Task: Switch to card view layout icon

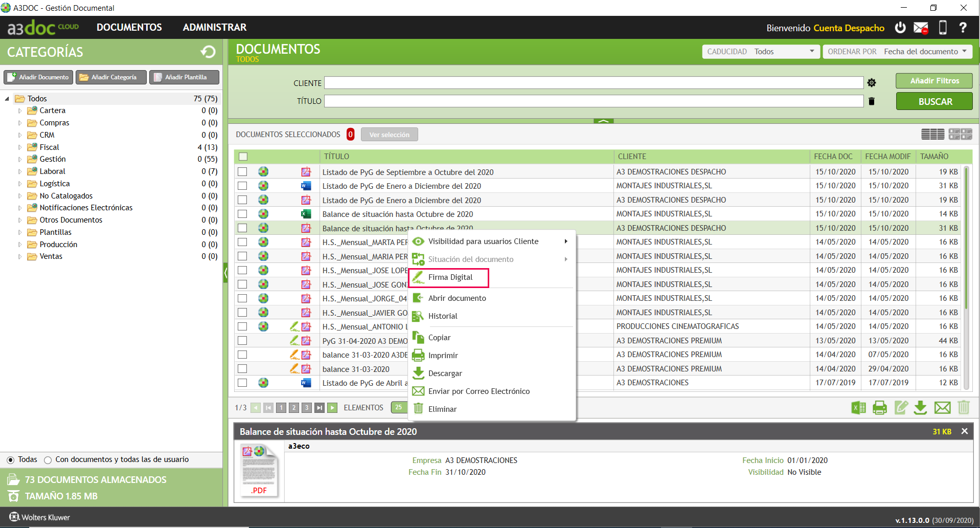Action: pos(960,134)
